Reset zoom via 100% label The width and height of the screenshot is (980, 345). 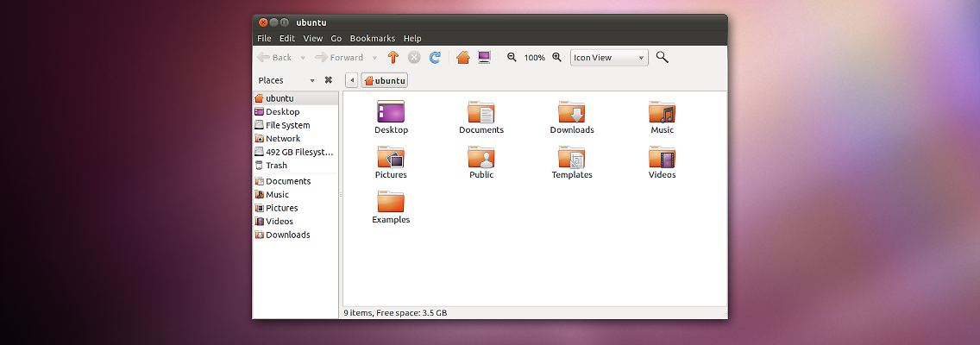(534, 58)
